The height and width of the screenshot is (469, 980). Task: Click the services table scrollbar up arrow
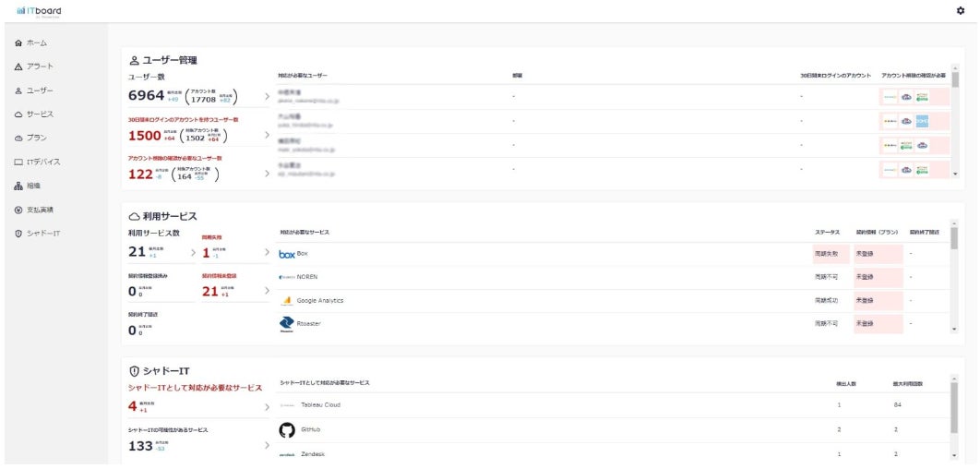point(954,223)
